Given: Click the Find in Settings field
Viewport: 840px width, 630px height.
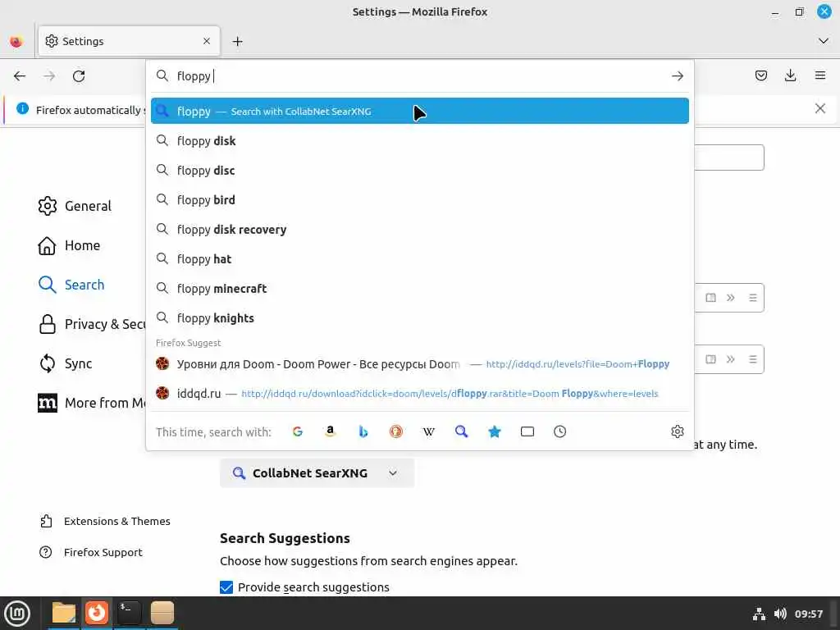Looking at the screenshot, I should point(729,157).
